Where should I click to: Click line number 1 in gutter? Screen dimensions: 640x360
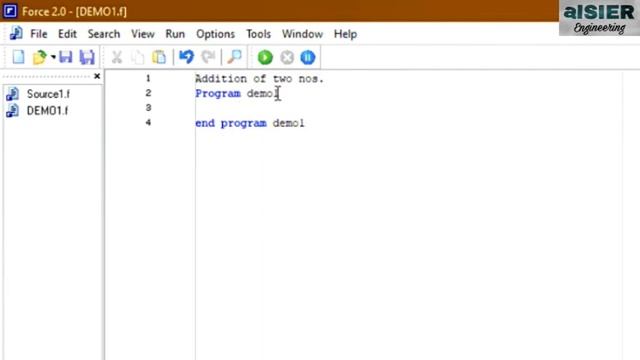click(x=148, y=78)
